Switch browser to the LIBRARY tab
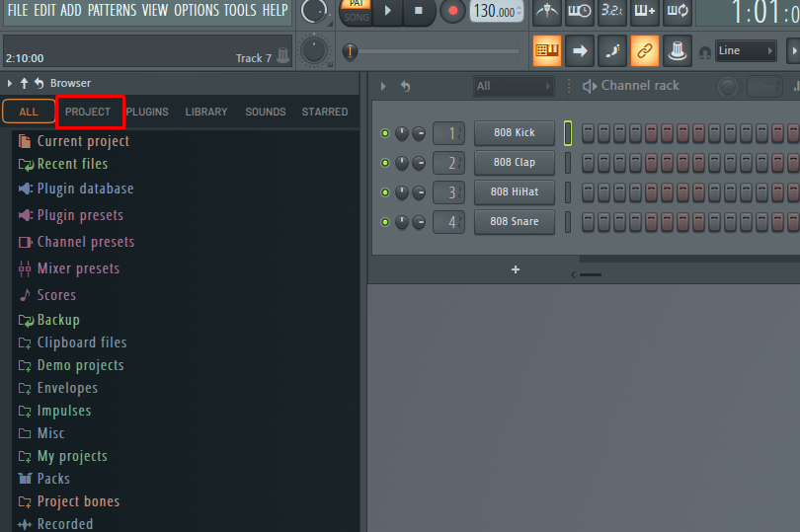This screenshot has height=532, width=800. (x=206, y=112)
